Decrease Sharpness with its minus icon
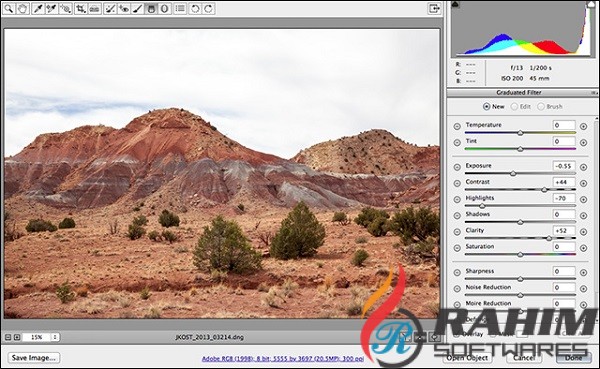The image size is (600, 369). pos(457,273)
